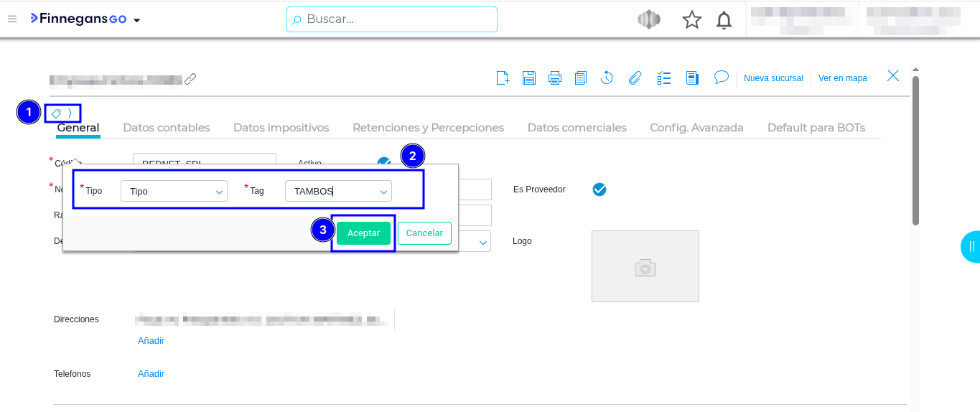
Task: Click the Logo image placeholder
Action: coord(645,266)
